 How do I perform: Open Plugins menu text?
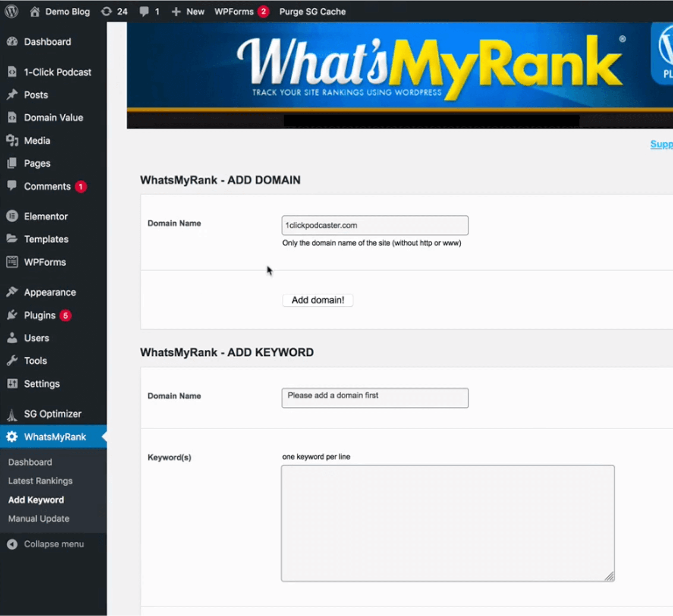40,315
